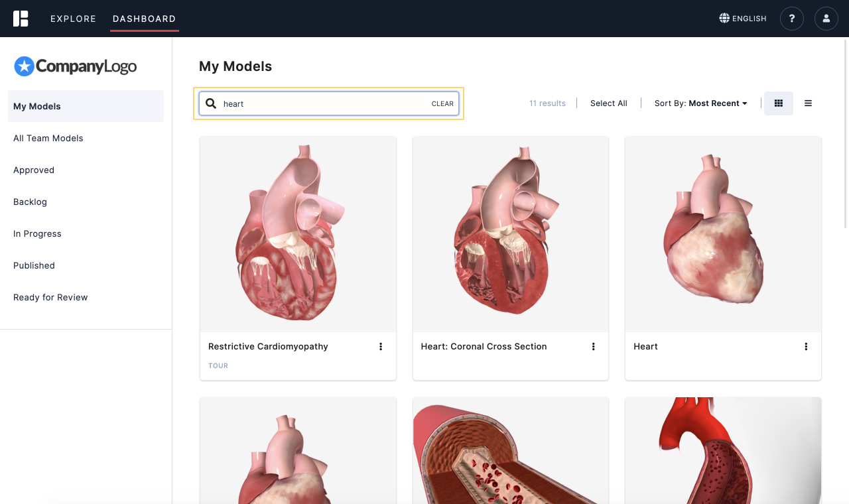Go to the EXPLORE tab
This screenshot has height=504, width=849.
point(74,19)
